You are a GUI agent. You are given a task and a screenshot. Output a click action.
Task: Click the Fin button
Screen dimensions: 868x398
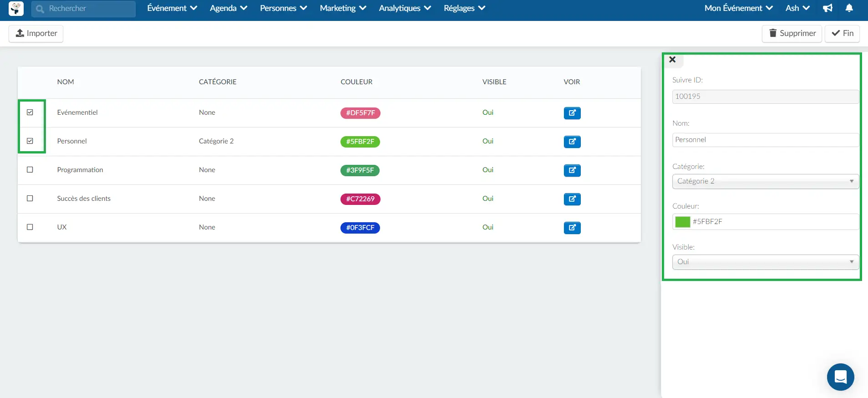click(842, 33)
